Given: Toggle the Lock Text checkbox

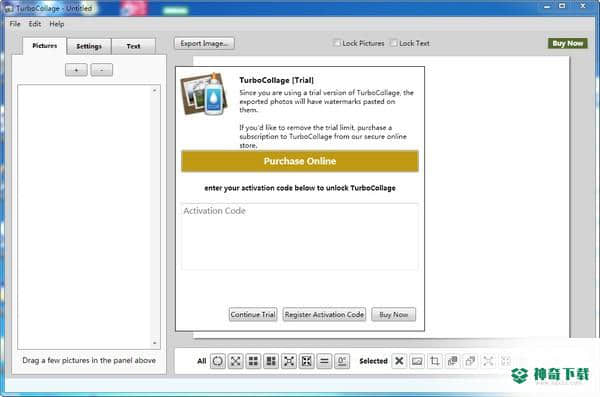Looking at the screenshot, I should [x=393, y=43].
